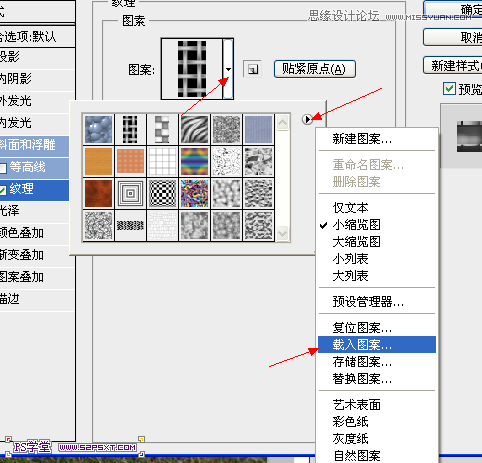
Task: Choose 存储图案... menu entry
Action: [377, 362]
